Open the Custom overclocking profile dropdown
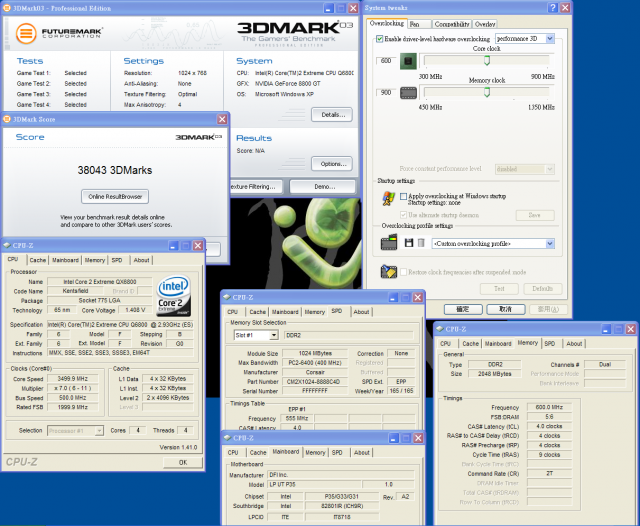The width and height of the screenshot is (640, 526). tap(549, 244)
